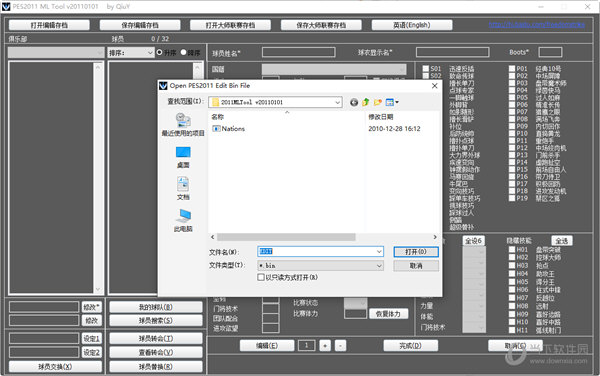
Task: Expand the file type *.bin dropdown
Action: tap(379, 265)
